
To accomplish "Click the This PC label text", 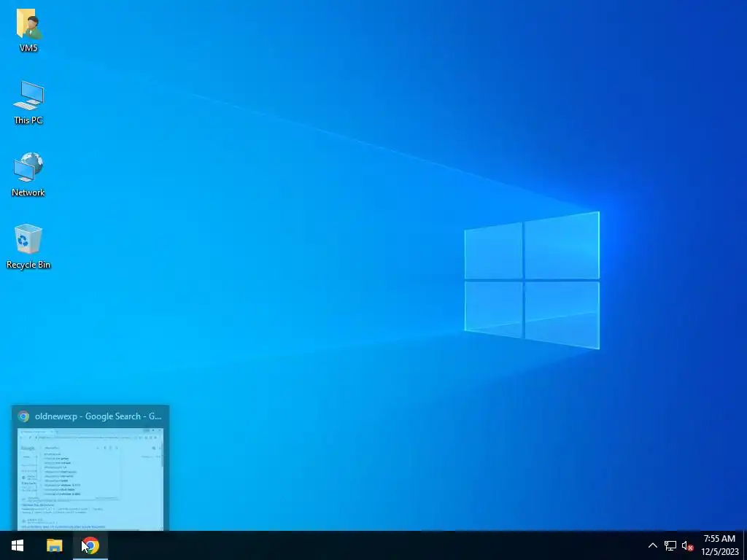I will 28,120.
